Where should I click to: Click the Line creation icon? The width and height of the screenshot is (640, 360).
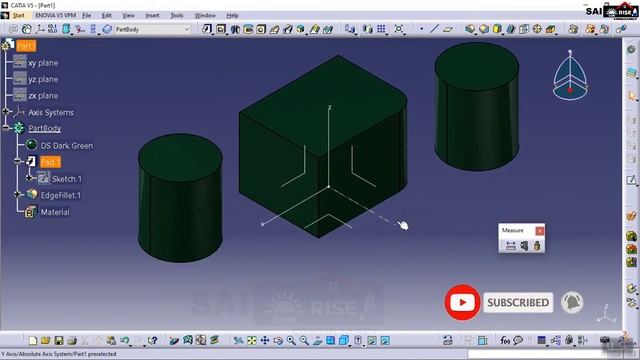(434, 29)
